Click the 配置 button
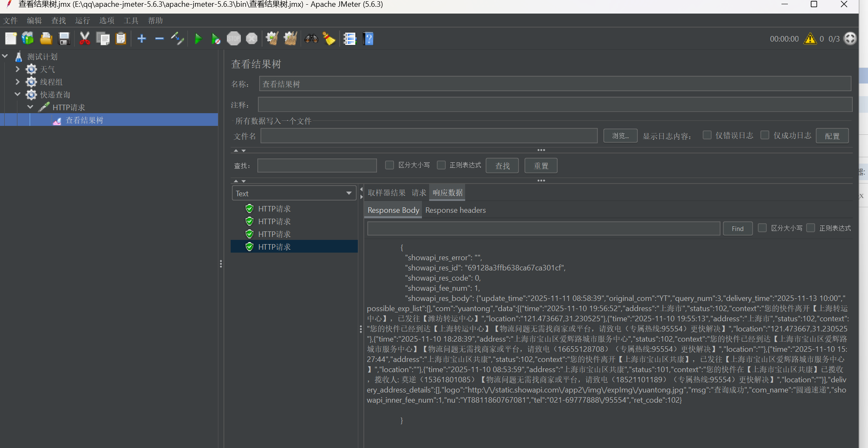Screen dimensions: 868x448 click(x=832, y=136)
